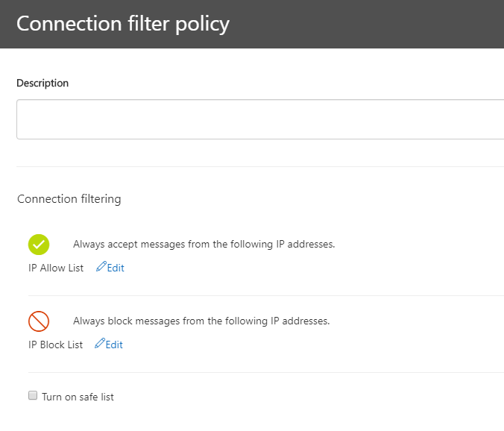Screen dimensions: 504x431
Task: Enable the Turn on safe list checkbox
Action: 33,395
